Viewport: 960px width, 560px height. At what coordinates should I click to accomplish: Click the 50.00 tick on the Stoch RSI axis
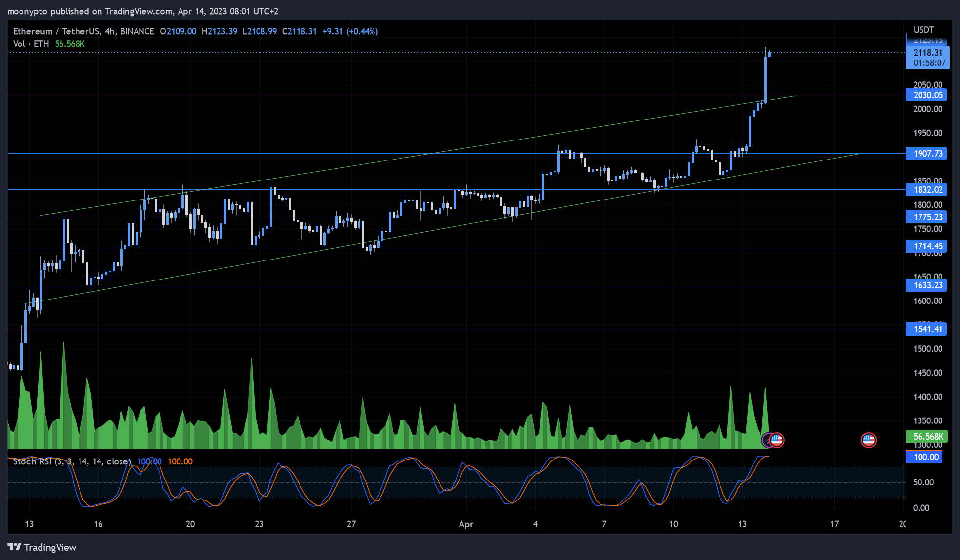(x=923, y=482)
